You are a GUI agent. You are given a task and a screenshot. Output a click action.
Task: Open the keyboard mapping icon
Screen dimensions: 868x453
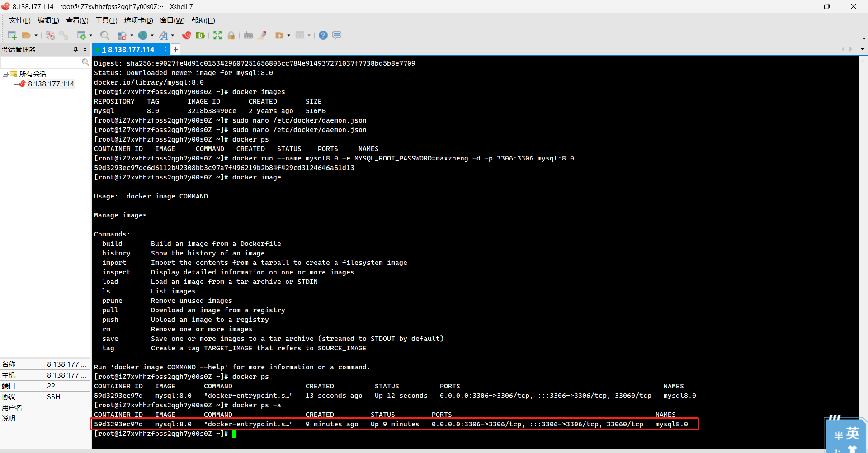(x=248, y=35)
